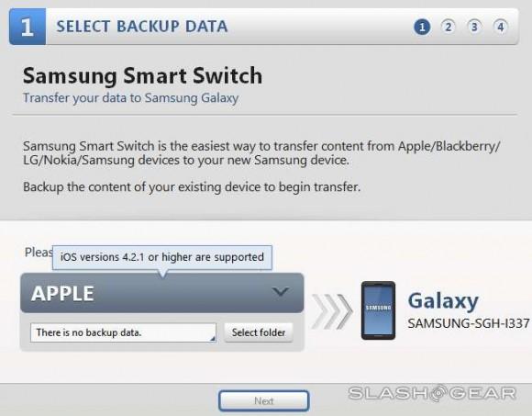Screen dimensions: 532x416
Task: Click the small corner triangle of backup field
Action: (x=213, y=338)
